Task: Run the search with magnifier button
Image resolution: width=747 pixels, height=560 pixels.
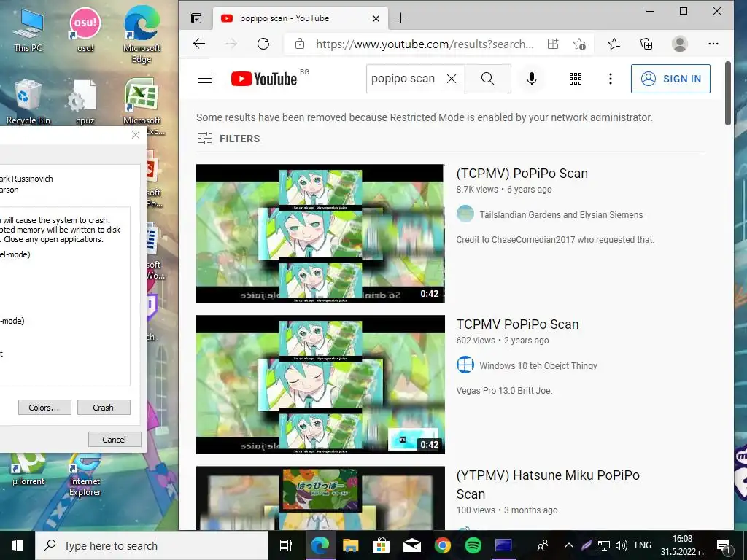Action: pyautogui.click(x=488, y=79)
